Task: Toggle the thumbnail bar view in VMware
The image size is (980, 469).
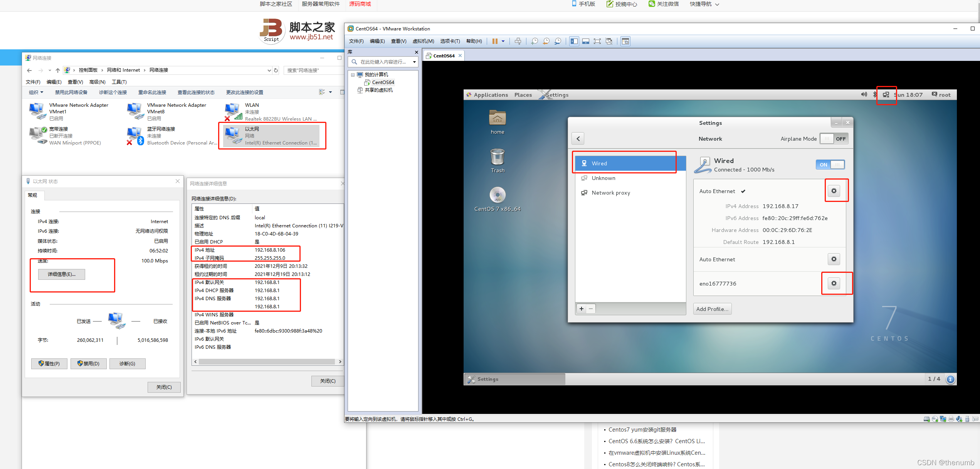Action: 586,41
